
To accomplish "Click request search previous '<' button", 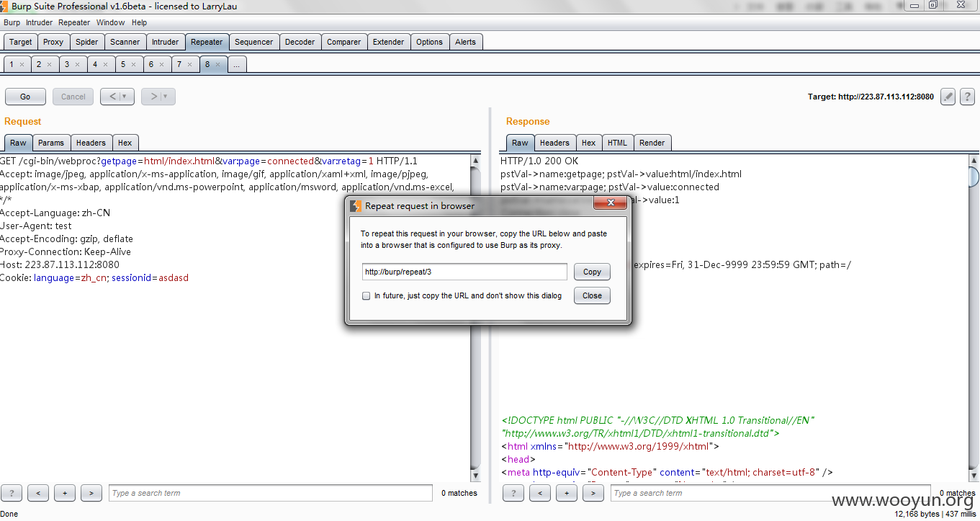I will click(x=38, y=493).
